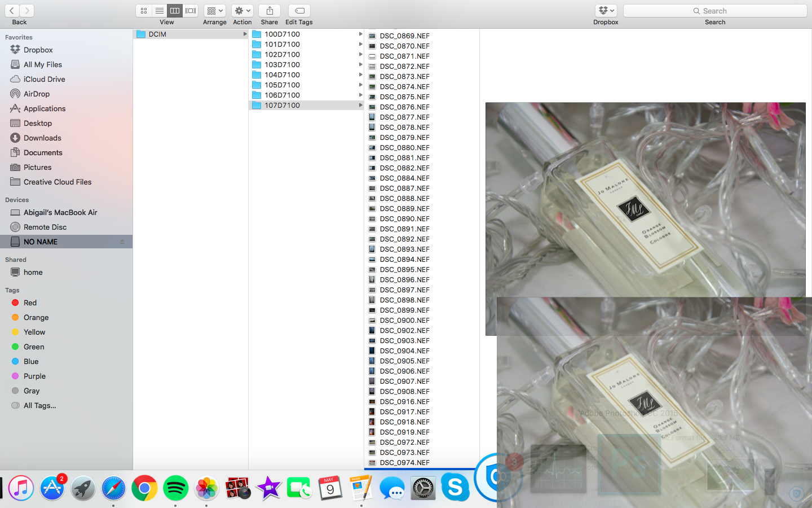
Task: Select the 105D7100 folder
Action: click(x=306, y=85)
